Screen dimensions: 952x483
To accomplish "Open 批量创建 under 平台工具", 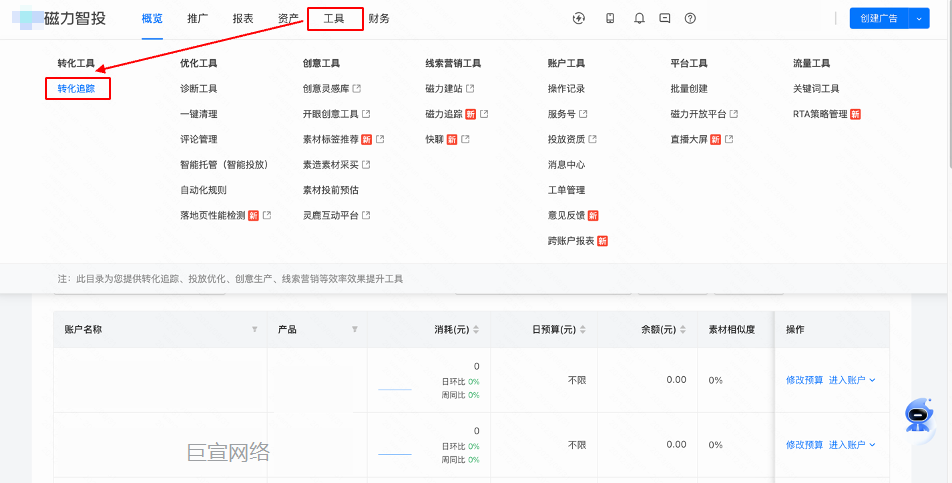I will (x=689, y=89).
